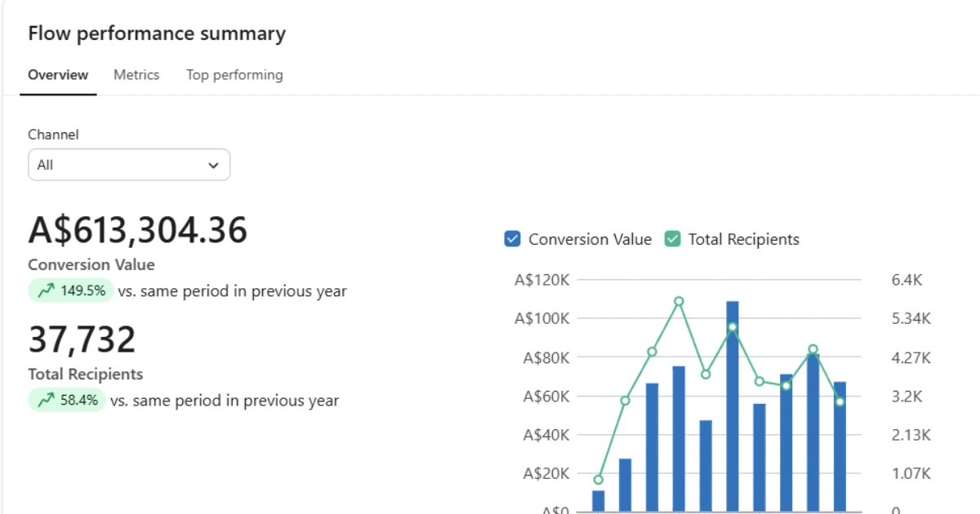
Task: Click the highest green line data point
Action: click(x=679, y=301)
